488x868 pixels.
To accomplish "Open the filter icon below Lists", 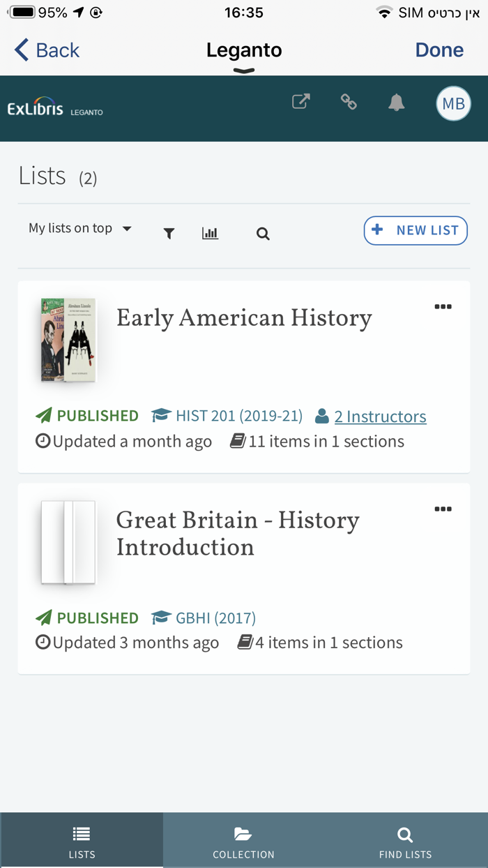I will [x=168, y=233].
